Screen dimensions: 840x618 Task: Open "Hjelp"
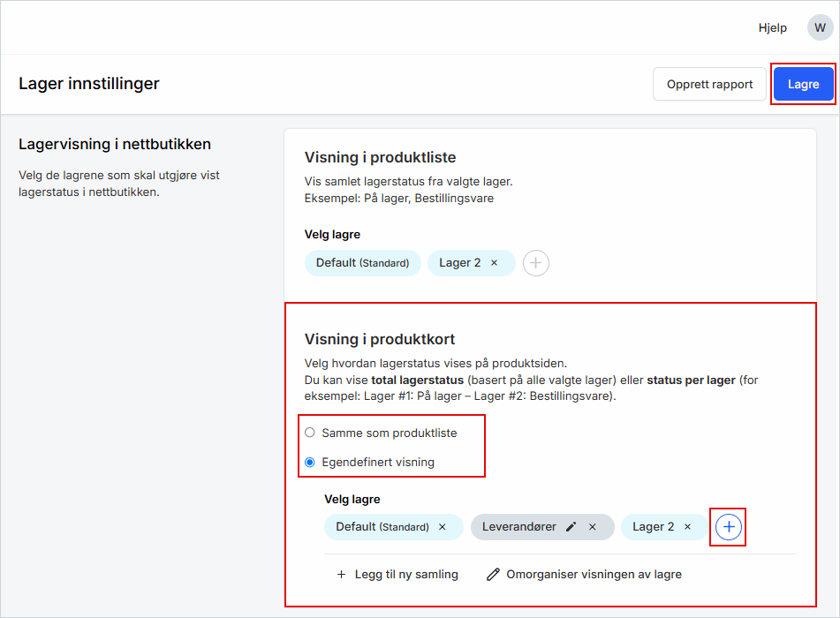click(772, 27)
